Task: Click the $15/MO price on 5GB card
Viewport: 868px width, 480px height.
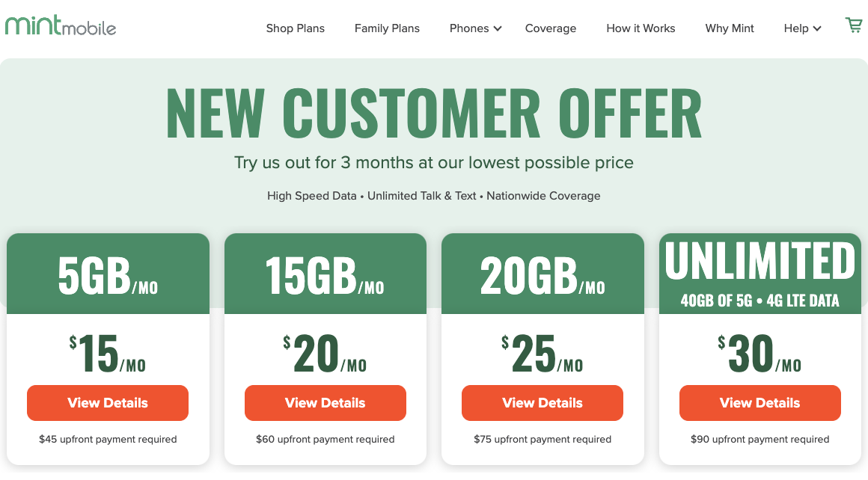Action: [108, 354]
